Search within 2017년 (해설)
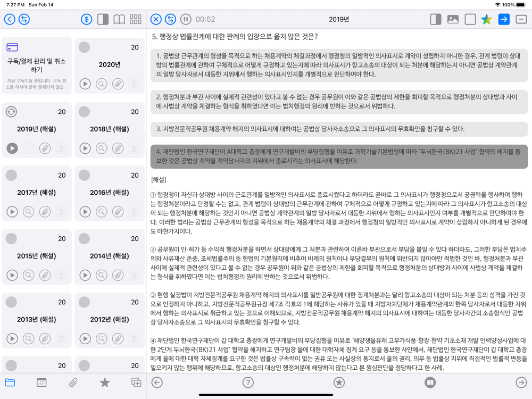 click(x=29, y=212)
